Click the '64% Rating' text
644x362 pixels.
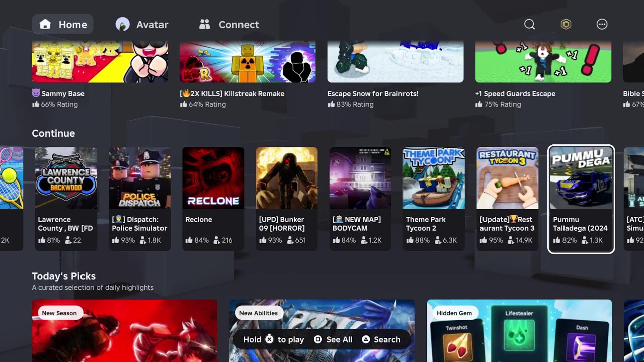click(207, 104)
